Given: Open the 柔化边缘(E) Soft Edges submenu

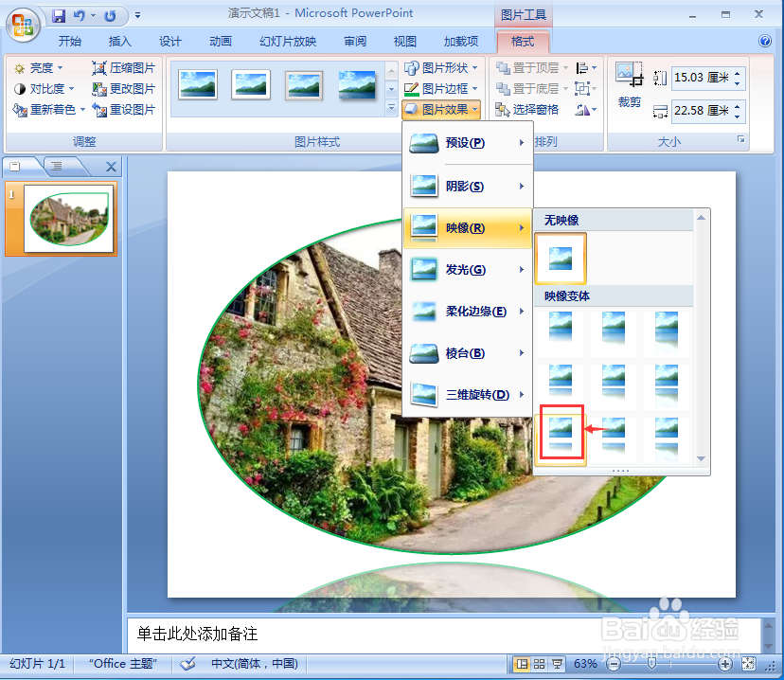Looking at the screenshot, I should tap(467, 312).
